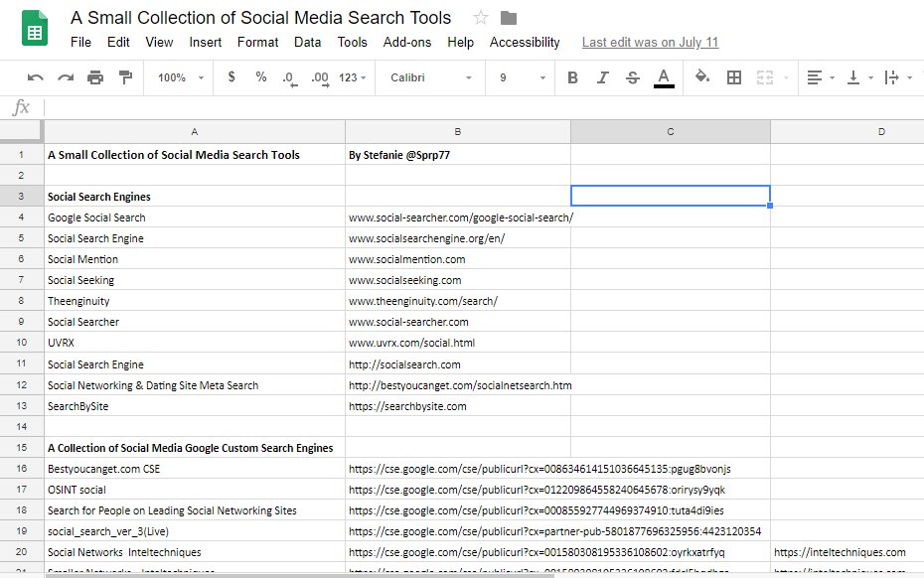Click the Redo arrow icon

tap(66, 77)
